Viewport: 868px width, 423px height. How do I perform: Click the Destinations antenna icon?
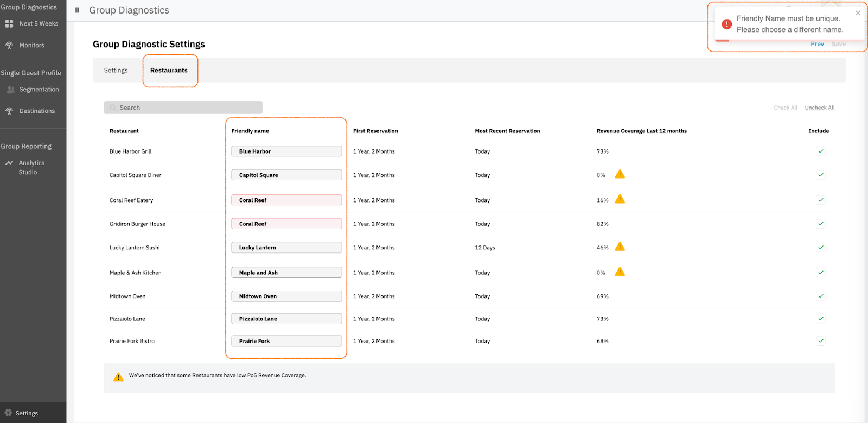tap(9, 111)
